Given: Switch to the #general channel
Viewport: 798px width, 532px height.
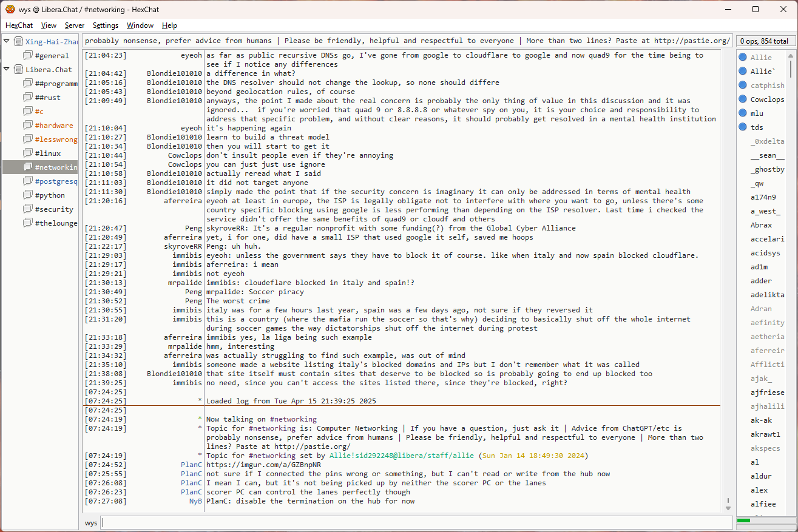Looking at the screenshot, I should (52, 55).
